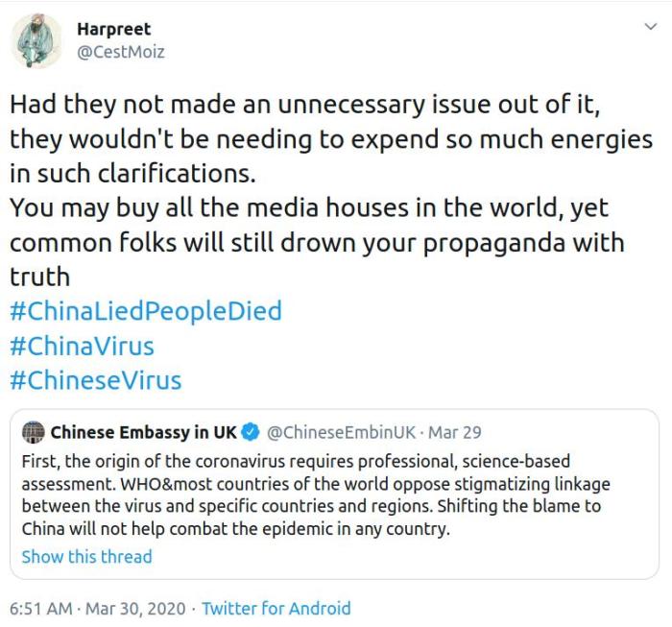
Task: Select the #ChinaVirus hashtag
Action: pyautogui.click(x=82, y=346)
